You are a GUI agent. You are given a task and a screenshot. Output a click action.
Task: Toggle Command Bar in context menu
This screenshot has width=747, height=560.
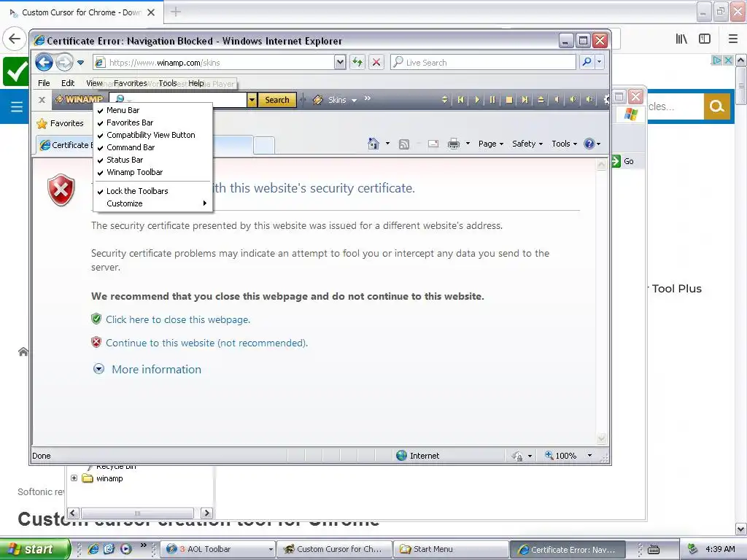(x=152, y=147)
